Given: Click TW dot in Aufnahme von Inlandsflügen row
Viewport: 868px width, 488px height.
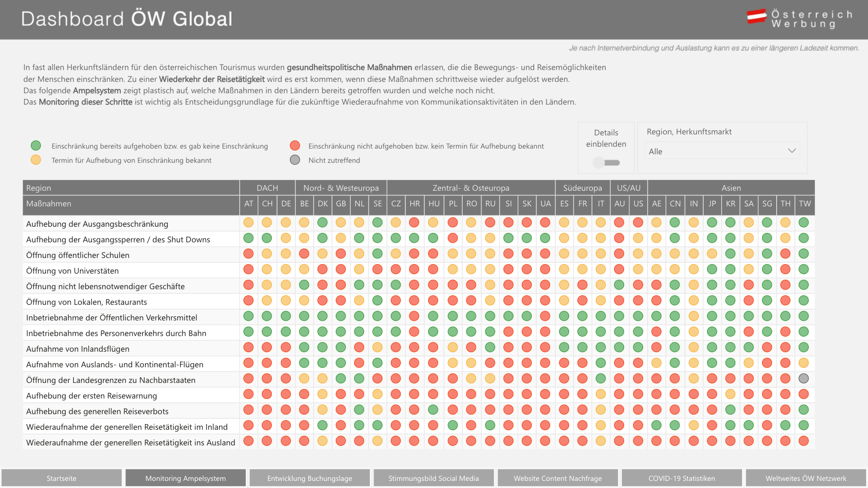Looking at the screenshot, I should click(x=804, y=347).
